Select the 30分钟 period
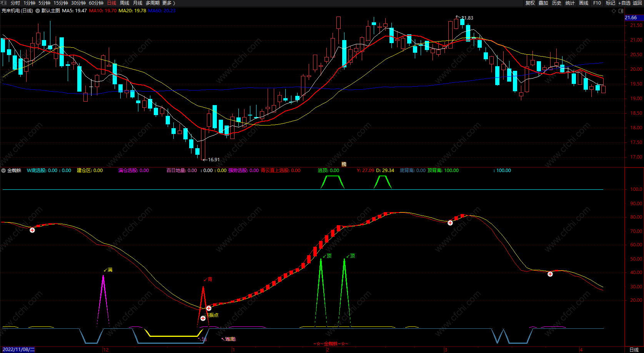 click(78, 3)
